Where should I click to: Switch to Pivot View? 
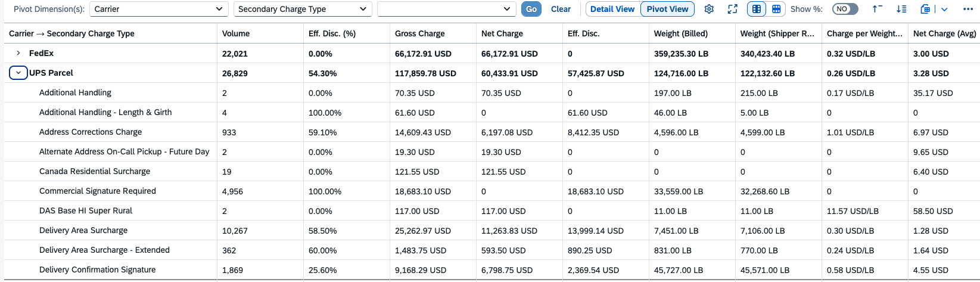pyautogui.click(x=667, y=9)
